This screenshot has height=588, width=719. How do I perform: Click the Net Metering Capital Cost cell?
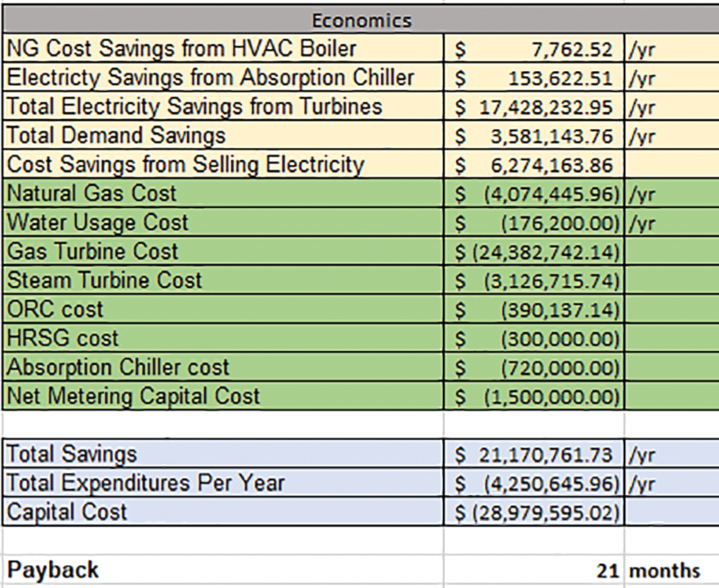(x=133, y=396)
